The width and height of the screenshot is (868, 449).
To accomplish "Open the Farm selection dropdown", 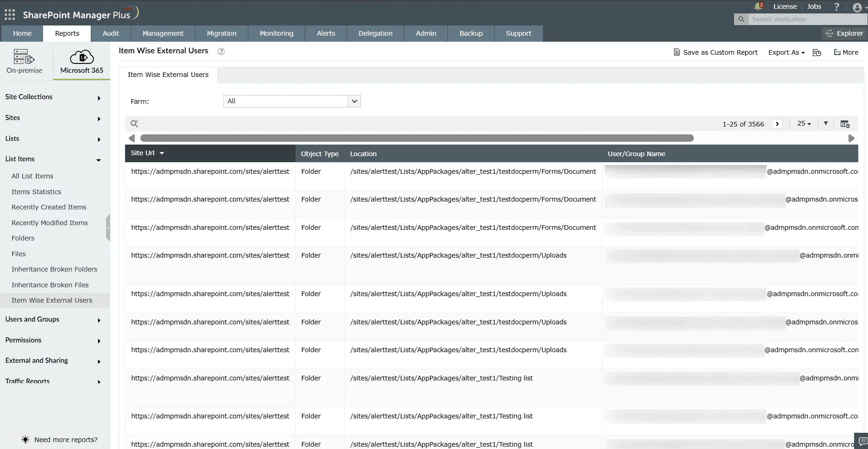I will coord(292,101).
